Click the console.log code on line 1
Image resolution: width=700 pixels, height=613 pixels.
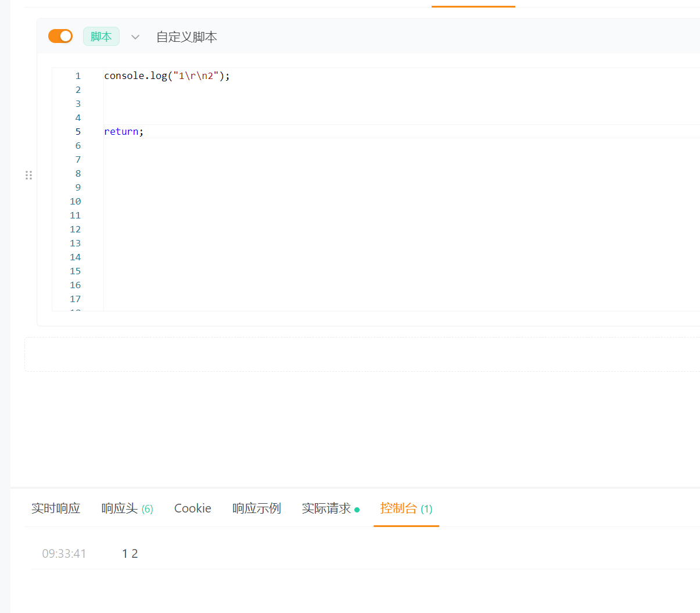pyautogui.click(x=167, y=76)
